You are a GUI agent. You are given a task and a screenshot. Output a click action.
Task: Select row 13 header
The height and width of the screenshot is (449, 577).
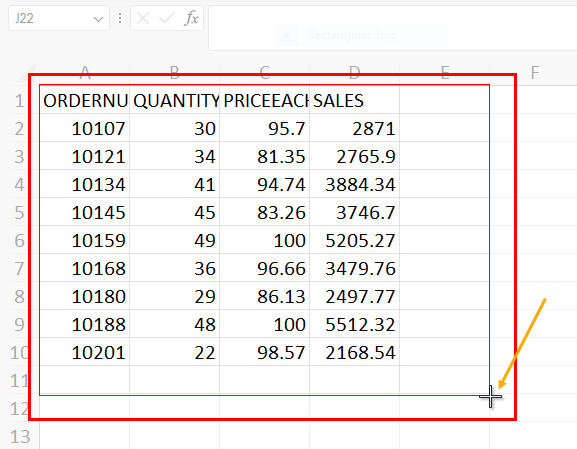click(x=20, y=437)
